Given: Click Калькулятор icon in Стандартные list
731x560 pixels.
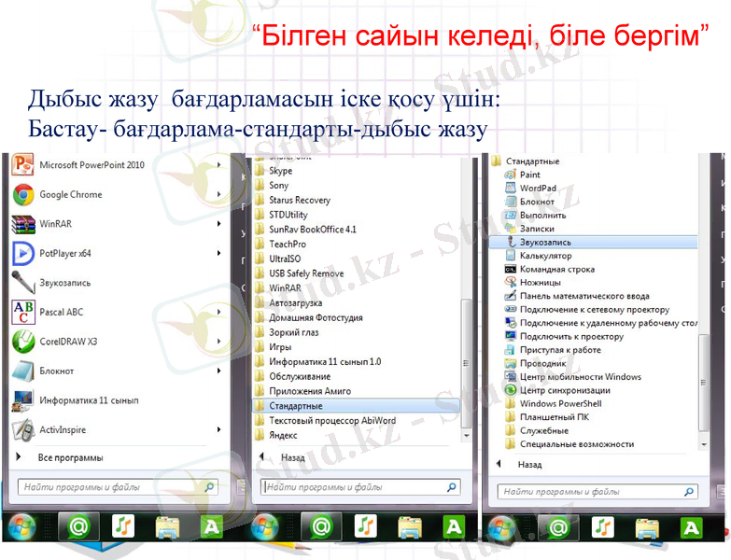Looking at the screenshot, I should coord(510,256).
